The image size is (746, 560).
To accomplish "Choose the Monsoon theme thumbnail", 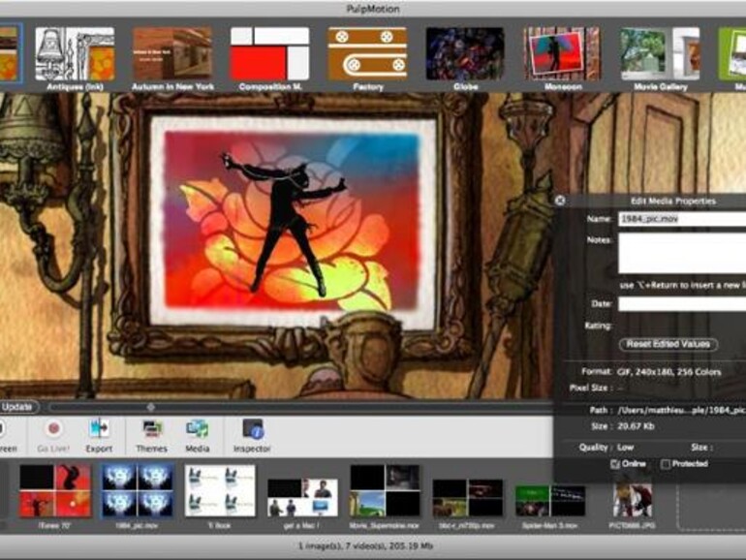I will [562, 53].
